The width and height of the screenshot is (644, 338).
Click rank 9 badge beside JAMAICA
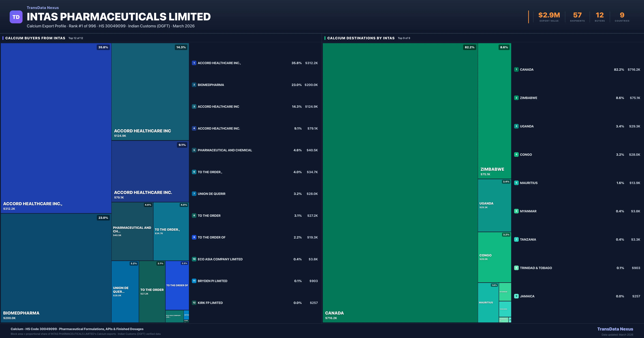(516, 296)
